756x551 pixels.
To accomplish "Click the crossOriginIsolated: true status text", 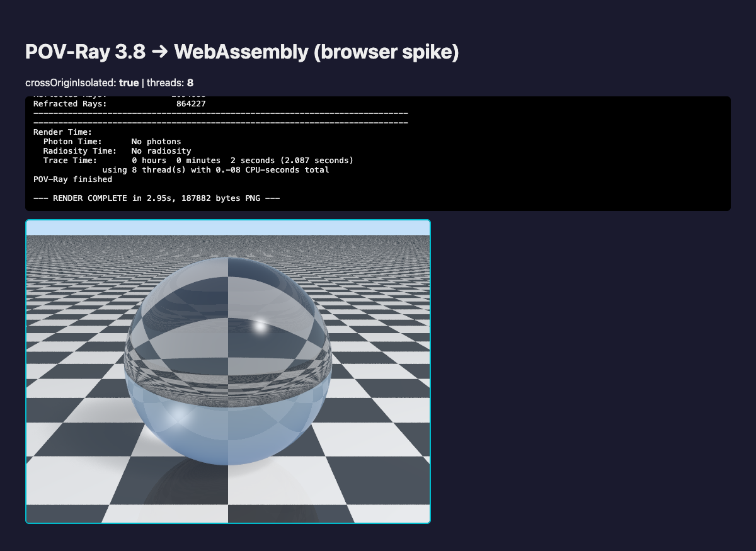I will (82, 83).
